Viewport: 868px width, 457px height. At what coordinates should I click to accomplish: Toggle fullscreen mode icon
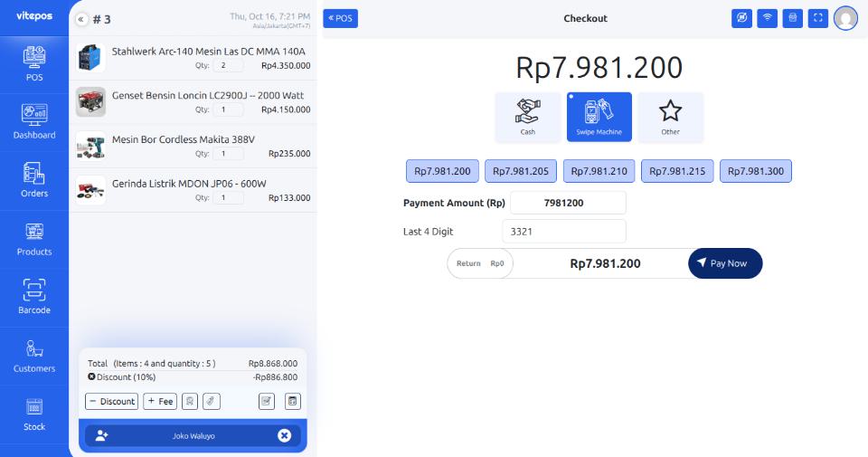(818, 18)
